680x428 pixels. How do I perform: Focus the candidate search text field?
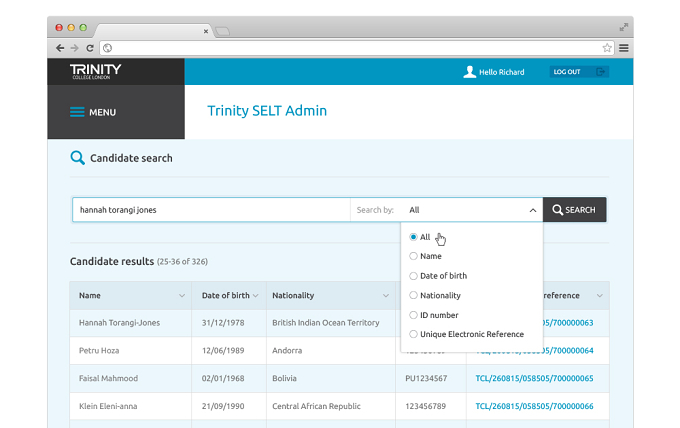[x=211, y=210]
